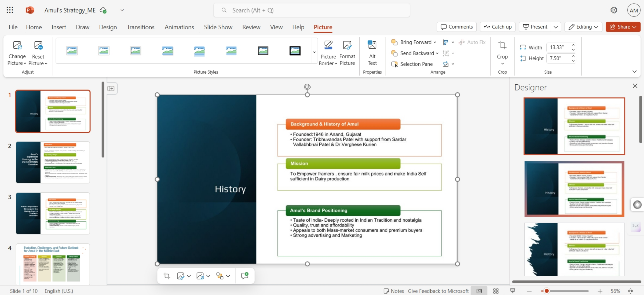This screenshot has height=295, width=644.
Task: Open the File menu
Action: pos(13,27)
